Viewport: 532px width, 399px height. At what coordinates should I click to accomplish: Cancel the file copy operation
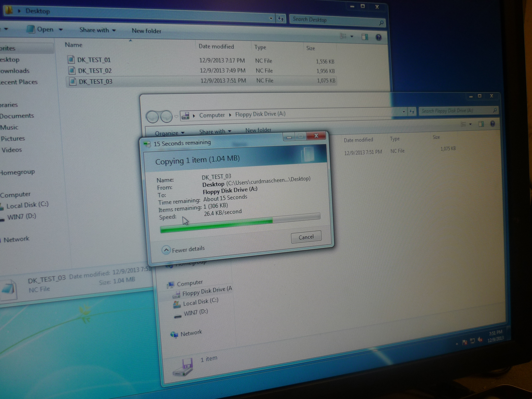tap(306, 237)
